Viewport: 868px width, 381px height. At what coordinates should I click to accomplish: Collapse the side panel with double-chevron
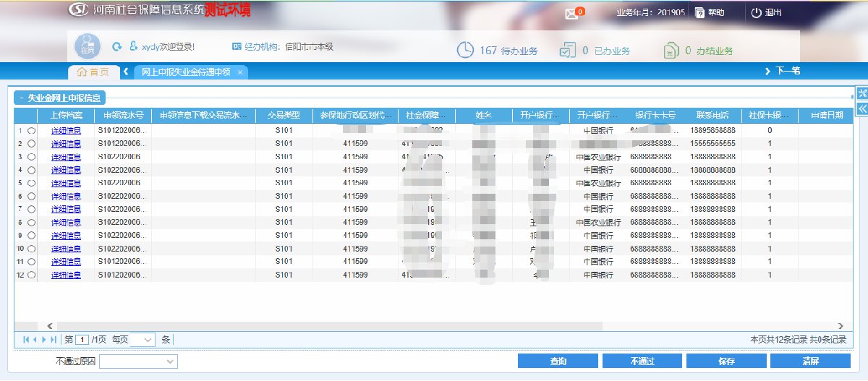pyautogui.click(x=861, y=108)
